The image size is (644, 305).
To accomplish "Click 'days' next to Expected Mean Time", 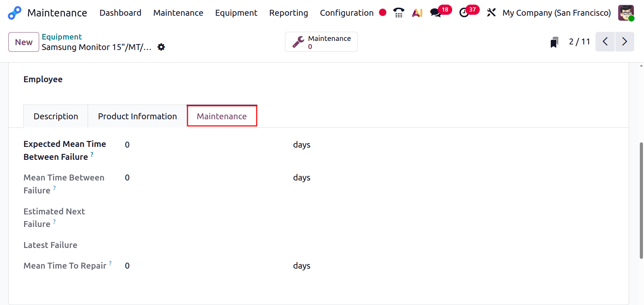I will point(302,145).
